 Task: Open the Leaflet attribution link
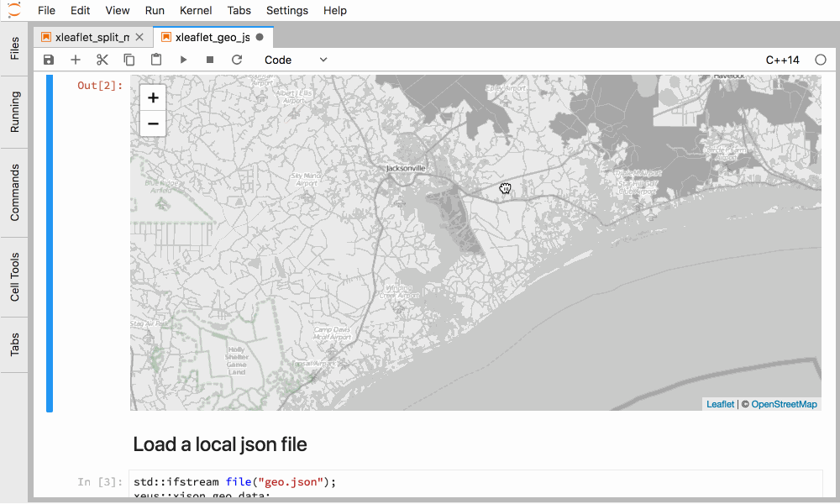click(x=720, y=404)
